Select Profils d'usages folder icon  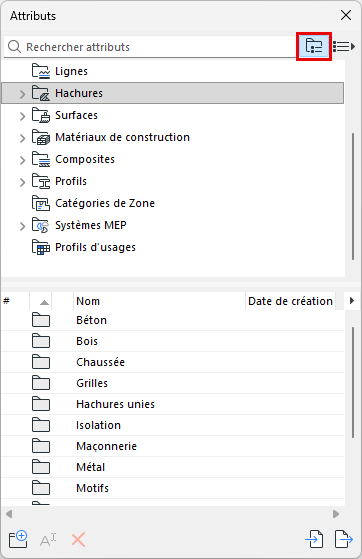point(41,247)
